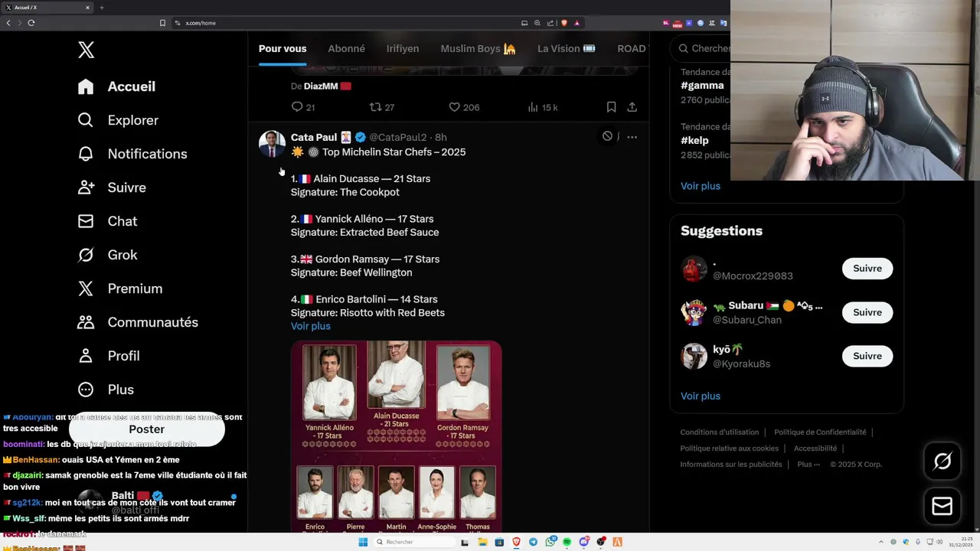Share the DiazMM post
This screenshot has width=980, height=551.
pyautogui.click(x=632, y=107)
